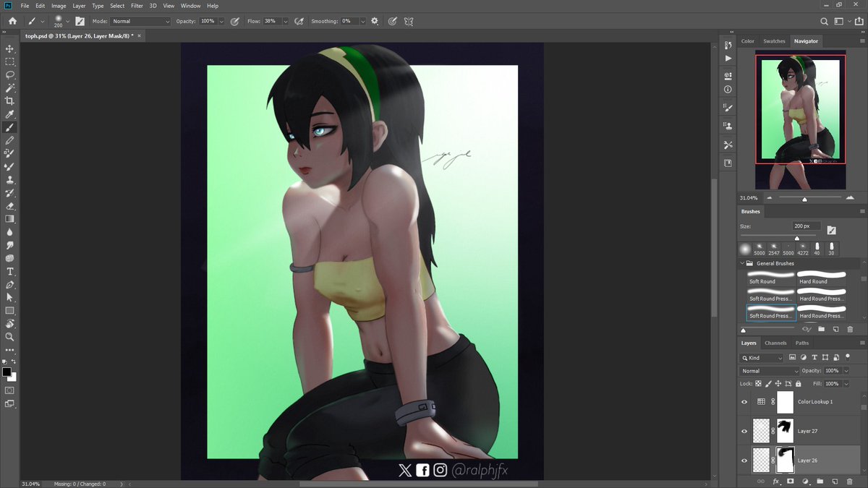
Task: Create new fill or adjustment layer
Action: pos(805,481)
